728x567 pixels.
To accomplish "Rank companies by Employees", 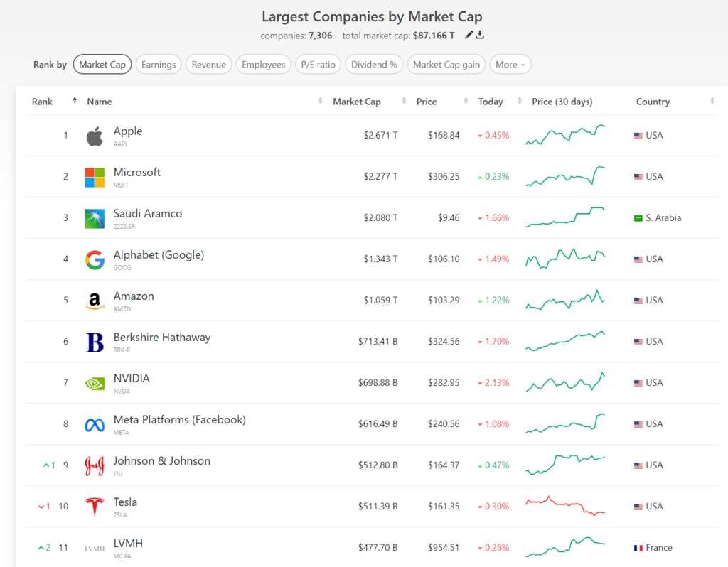I will click(x=263, y=65).
